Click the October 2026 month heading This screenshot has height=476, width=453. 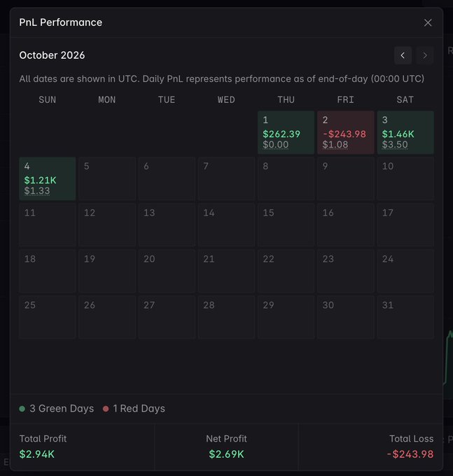click(x=52, y=55)
